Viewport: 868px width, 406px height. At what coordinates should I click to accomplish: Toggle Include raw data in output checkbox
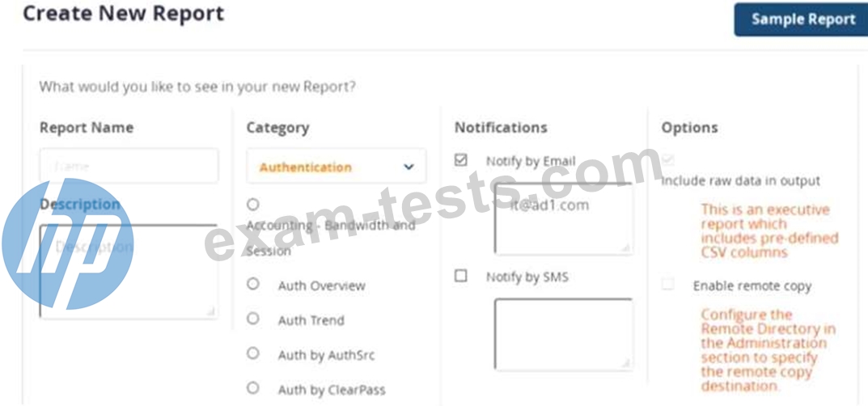pyautogui.click(x=668, y=160)
